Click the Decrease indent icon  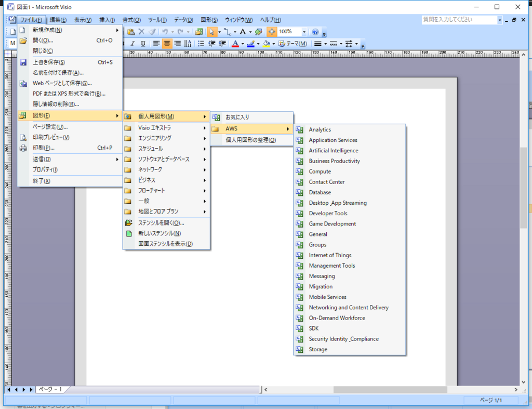coord(212,44)
